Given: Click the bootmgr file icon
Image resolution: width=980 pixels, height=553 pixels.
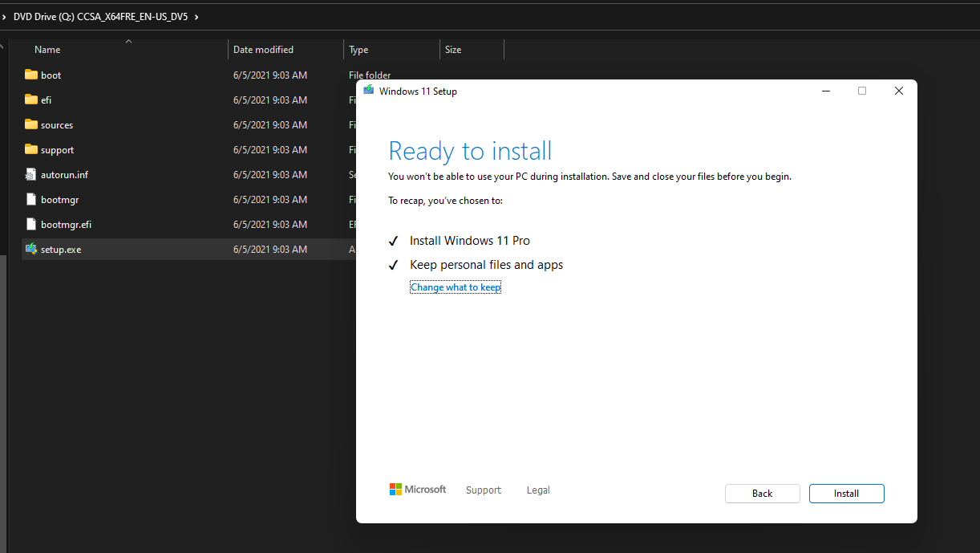Looking at the screenshot, I should coord(31,199).
